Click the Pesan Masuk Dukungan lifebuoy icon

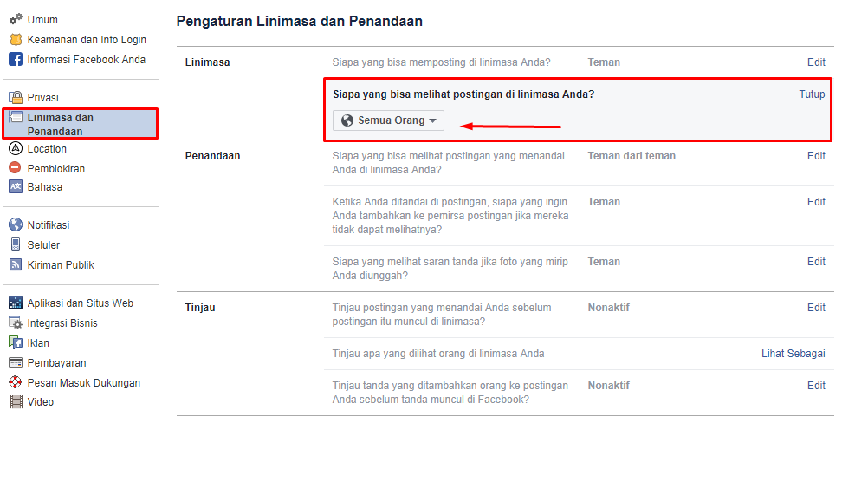[15, 382]
